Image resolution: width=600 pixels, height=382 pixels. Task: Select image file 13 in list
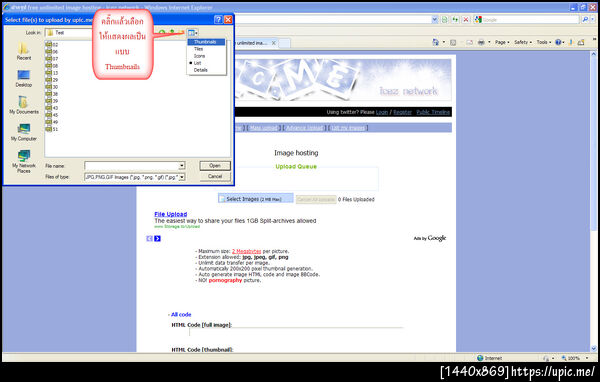click(x=52, y=73)
